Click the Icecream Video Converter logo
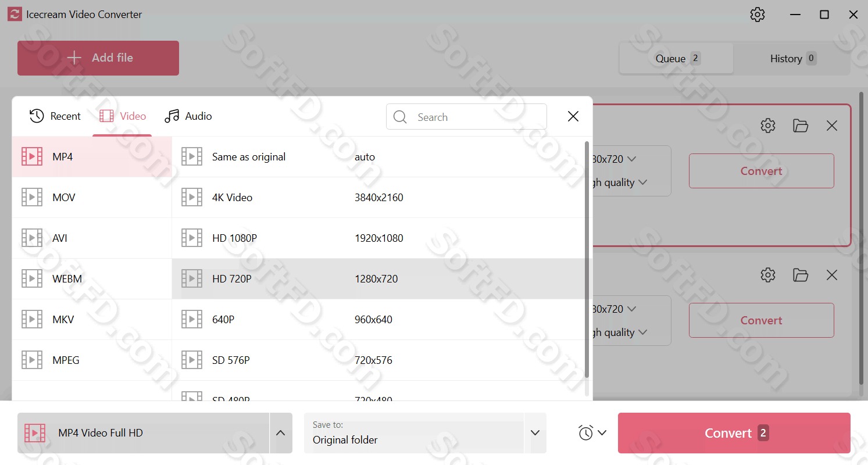 tap(15, 15)
